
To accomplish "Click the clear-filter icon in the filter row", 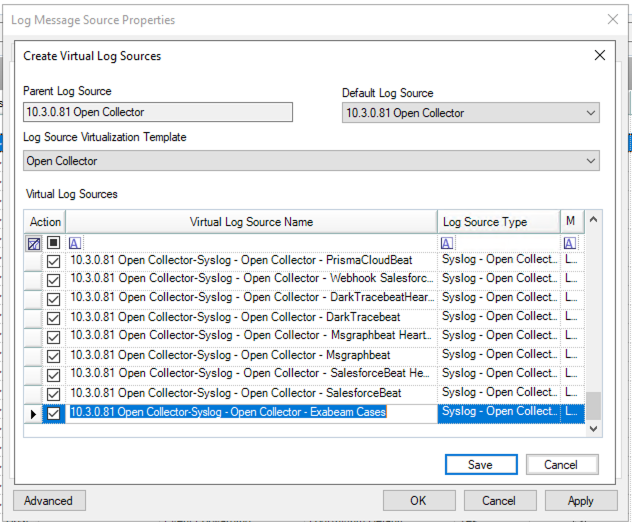I will 34,243.
